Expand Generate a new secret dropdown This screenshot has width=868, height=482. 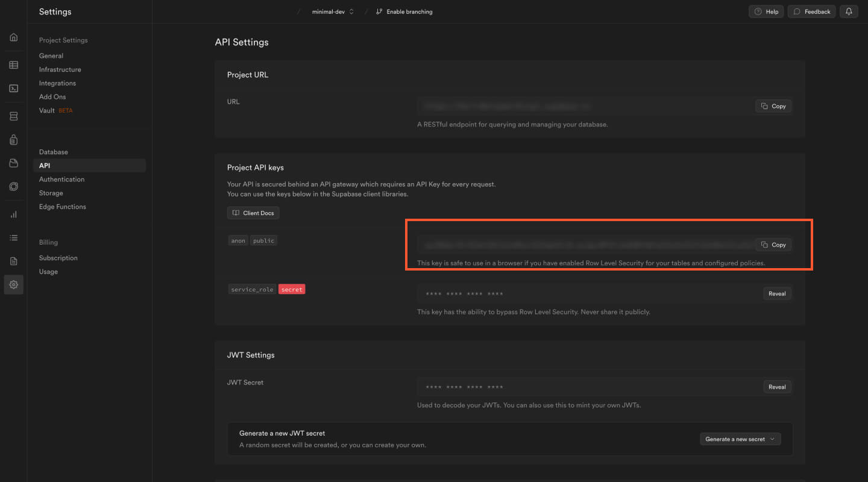[x=740, y=439]
